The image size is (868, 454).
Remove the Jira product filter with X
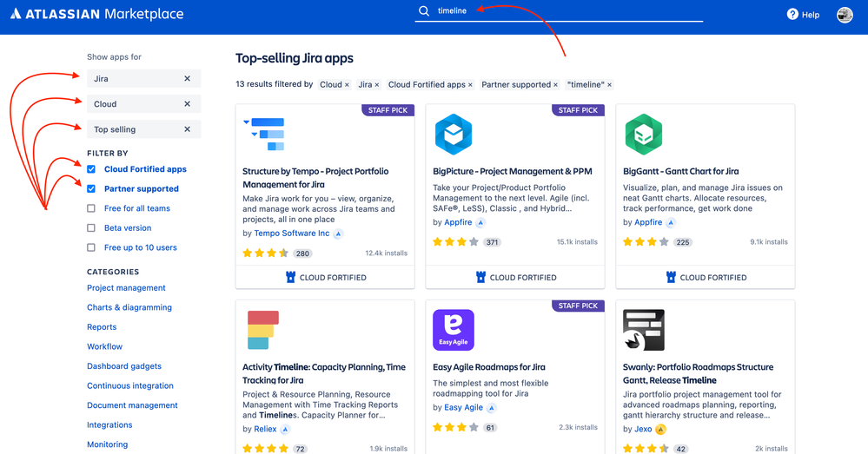[187, 78]
